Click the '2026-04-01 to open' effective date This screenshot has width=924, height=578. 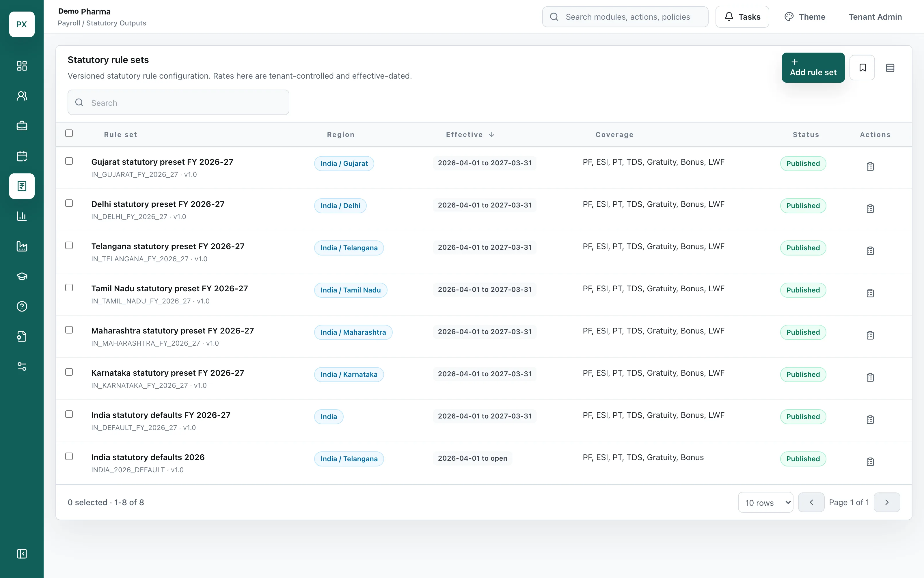(x=473, y=458)
